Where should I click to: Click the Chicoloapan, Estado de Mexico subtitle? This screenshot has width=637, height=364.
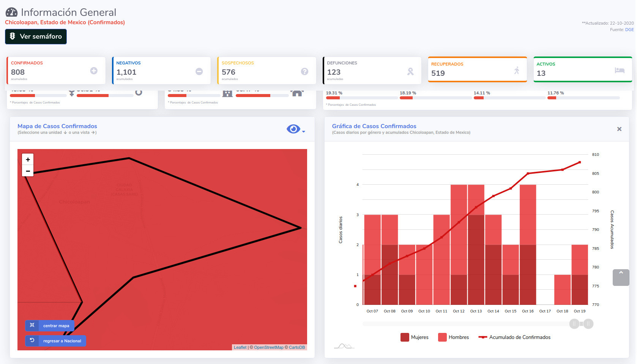[65, 22]
